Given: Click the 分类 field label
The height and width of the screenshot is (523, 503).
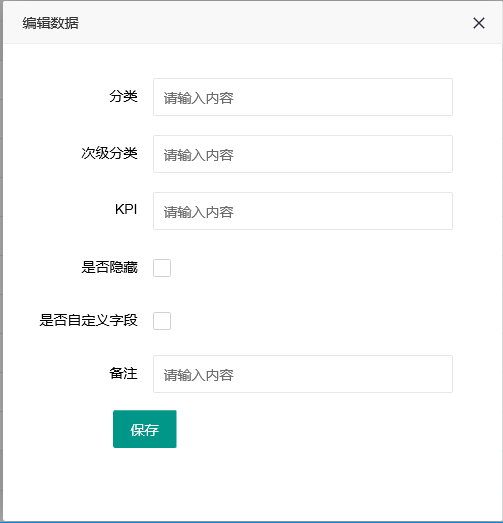Looking at the screenshot, I should click(123, 96).
